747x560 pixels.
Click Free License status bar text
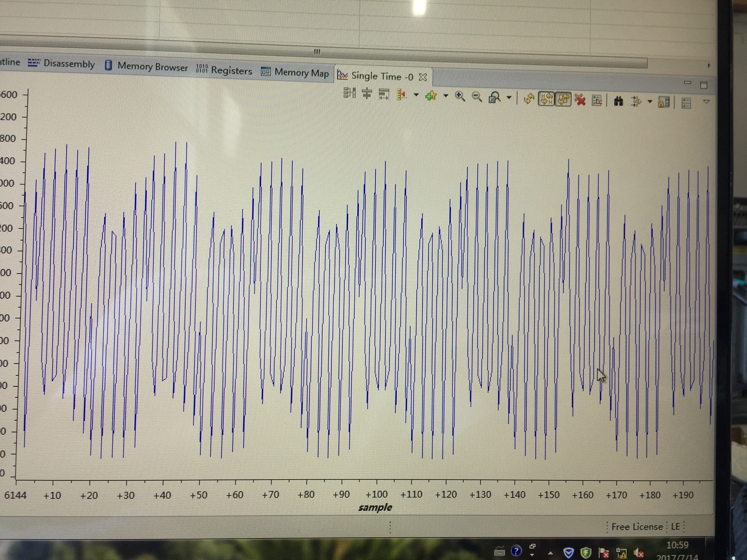(x=637, y=527)
